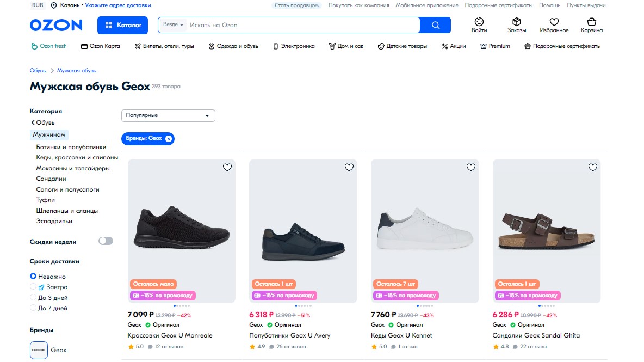Screen dimensions: 644x362
Task: Click Укажите адрес доставки link
Action: click(118, 5)
